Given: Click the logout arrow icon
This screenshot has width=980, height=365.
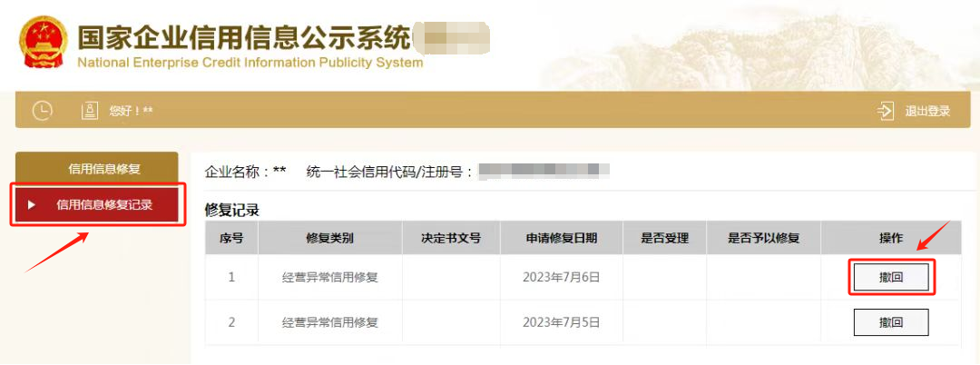Looking at the screenshot, I should click(886, 112).
